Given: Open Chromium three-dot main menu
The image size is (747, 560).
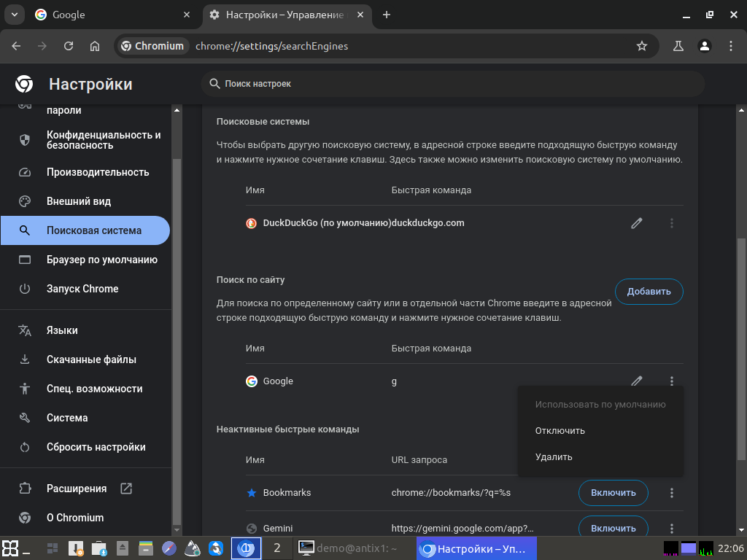Looking at the screenshot, I should pyautogui.click(x=731, y=46).
